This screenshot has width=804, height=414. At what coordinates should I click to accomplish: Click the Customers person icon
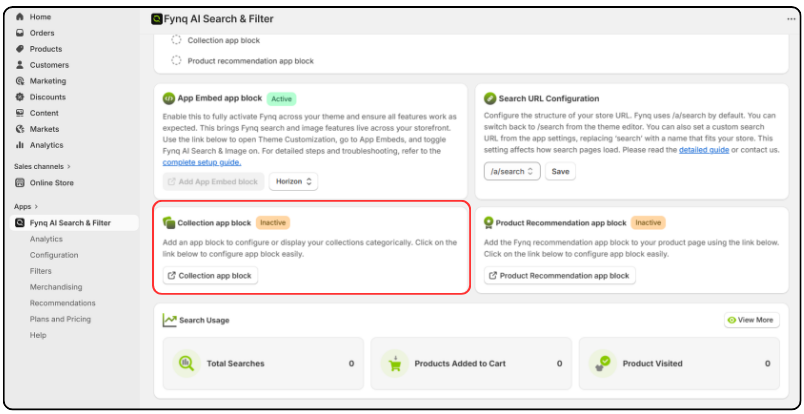(x=20, y=65)
